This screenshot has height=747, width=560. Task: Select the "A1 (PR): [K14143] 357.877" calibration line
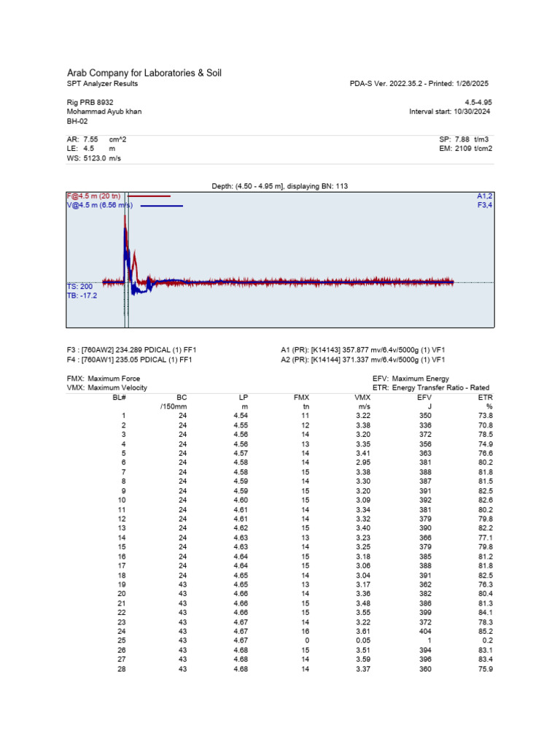click(x=363, y=350)
